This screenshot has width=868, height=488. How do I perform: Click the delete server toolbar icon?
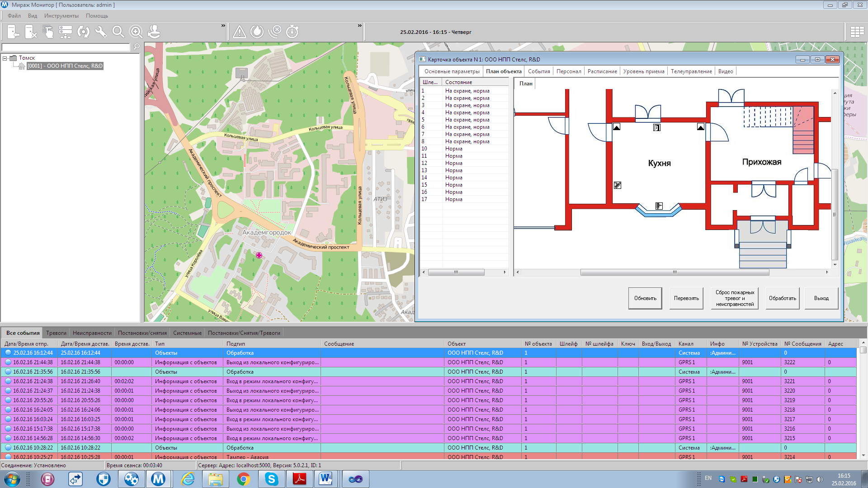[30, 32]
